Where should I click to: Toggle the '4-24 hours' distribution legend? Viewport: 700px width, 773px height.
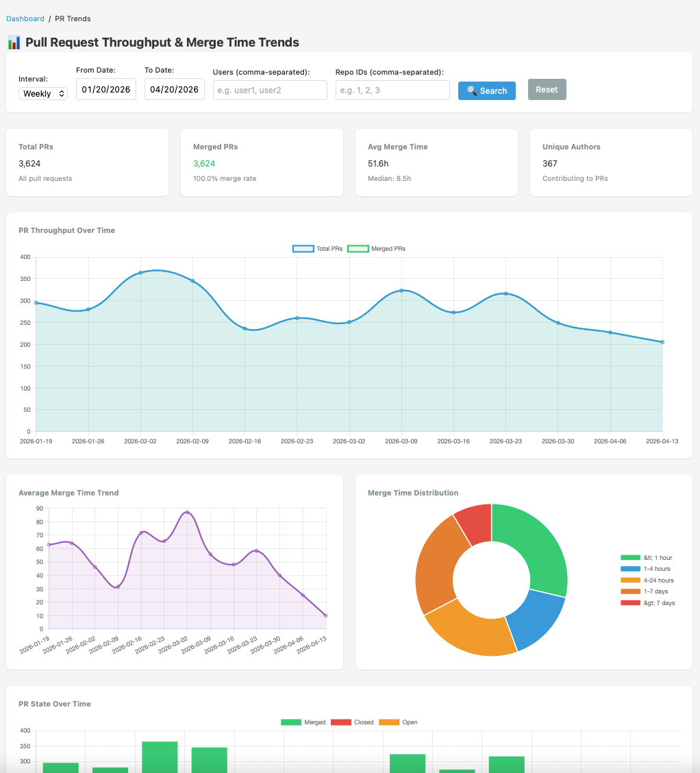(x=647, y=580)
